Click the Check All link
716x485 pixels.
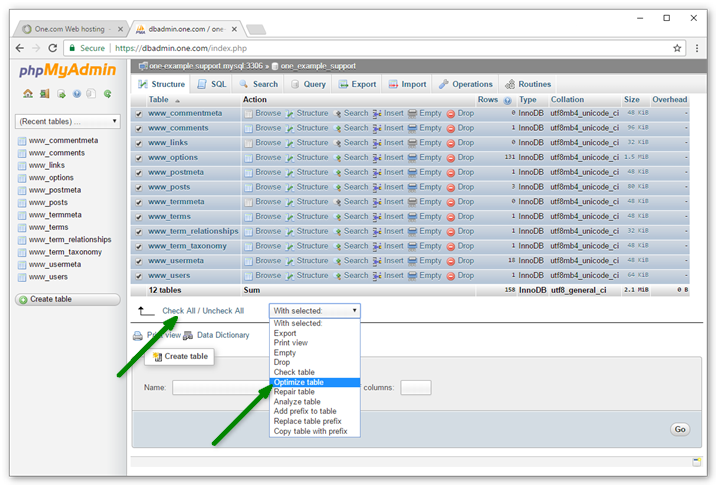(179, 311)
